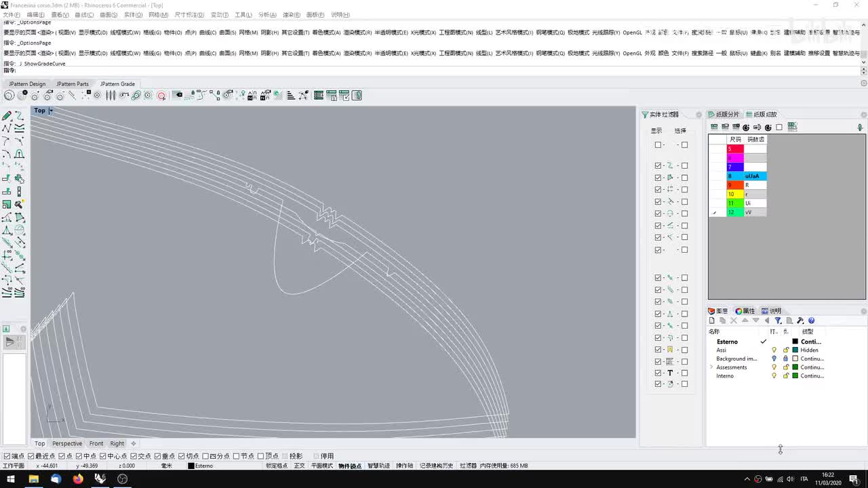Viewport: 868px width, 488px height.
Task: Click the grid-with-pen icon in size table toolbar
Action: pyautogui.click(x=792, y=127)
